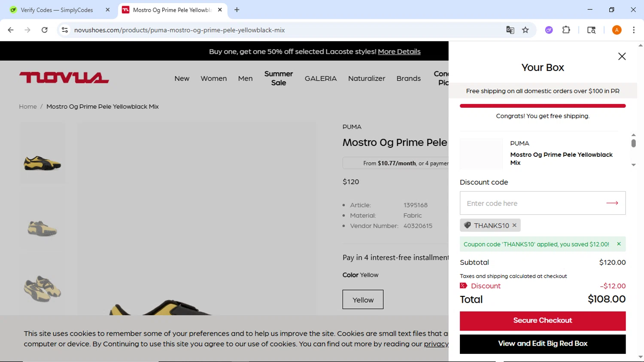Switch to Mostro Og Prime Pele tab
The width and height of the screenshot is (644, 362).
coord(171,10)
